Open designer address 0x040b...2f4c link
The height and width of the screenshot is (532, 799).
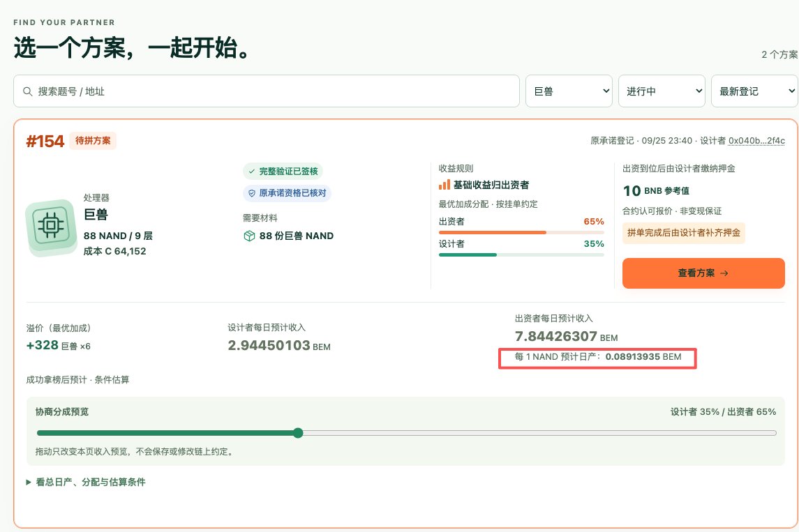point(756,141)
